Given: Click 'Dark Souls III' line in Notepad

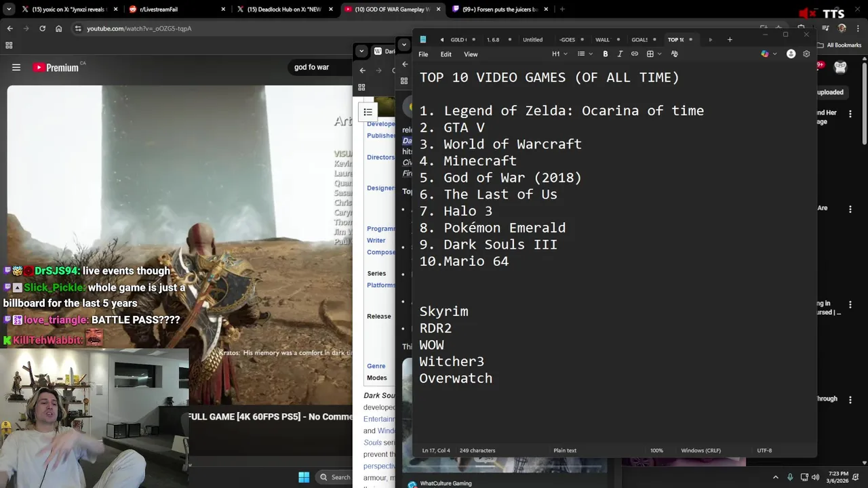Looking at the screenshot, I should click(x=488, y=245).
